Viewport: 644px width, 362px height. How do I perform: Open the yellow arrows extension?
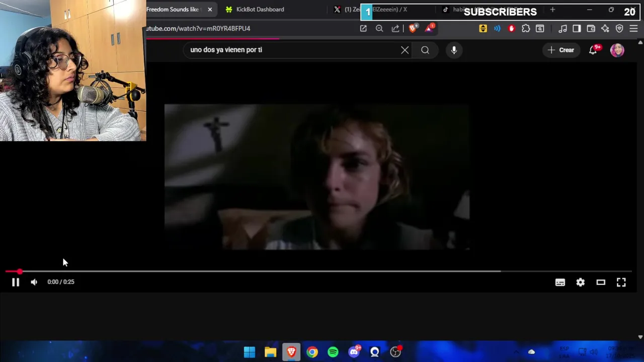[483, 29]
